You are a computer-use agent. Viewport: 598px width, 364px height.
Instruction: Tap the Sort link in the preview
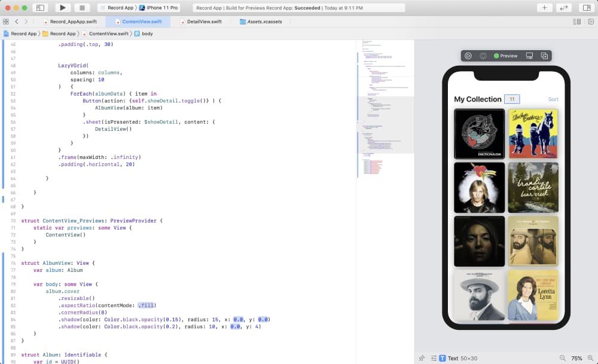pos(553,99)
